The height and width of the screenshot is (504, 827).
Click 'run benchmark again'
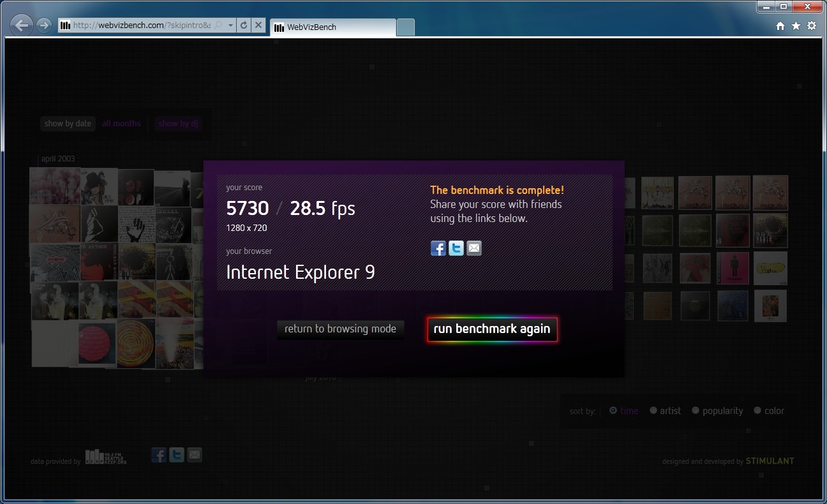(x=492, y=329)
